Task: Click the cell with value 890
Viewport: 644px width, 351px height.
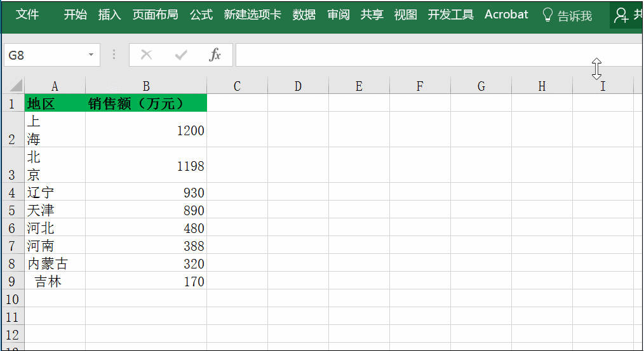Action: (146, 210)
